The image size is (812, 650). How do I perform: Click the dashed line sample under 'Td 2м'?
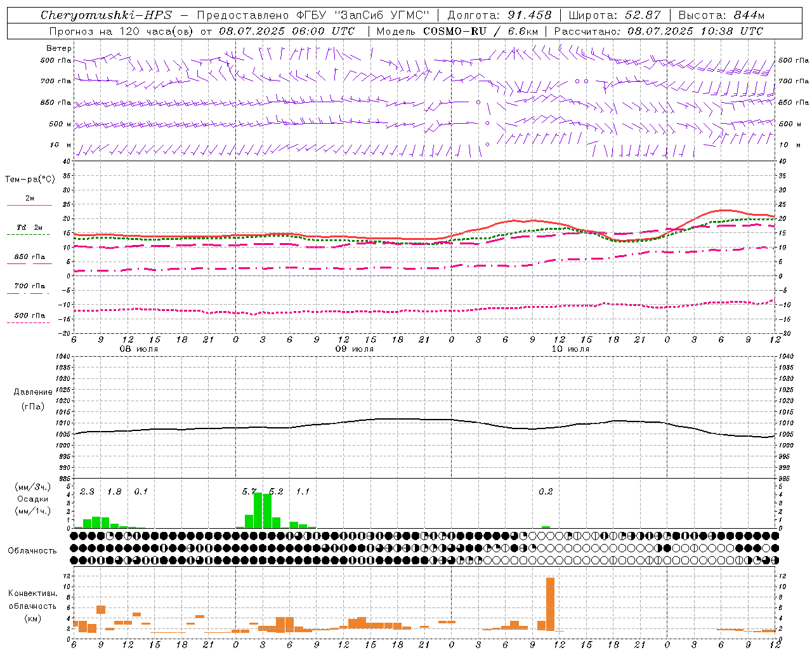click(29, 234)
